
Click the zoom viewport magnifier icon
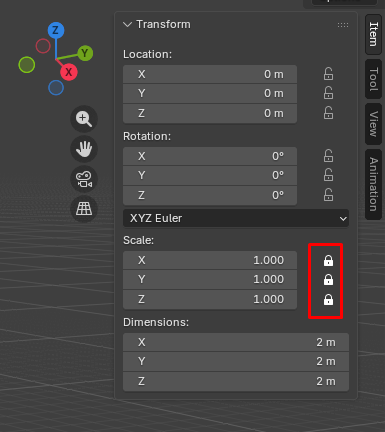tap(84, 119)
